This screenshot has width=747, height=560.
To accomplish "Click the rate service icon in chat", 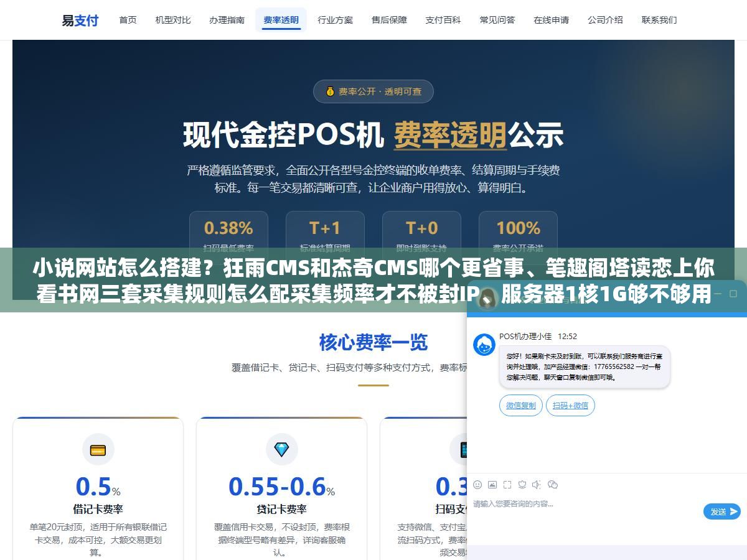I will click(522, 484).
